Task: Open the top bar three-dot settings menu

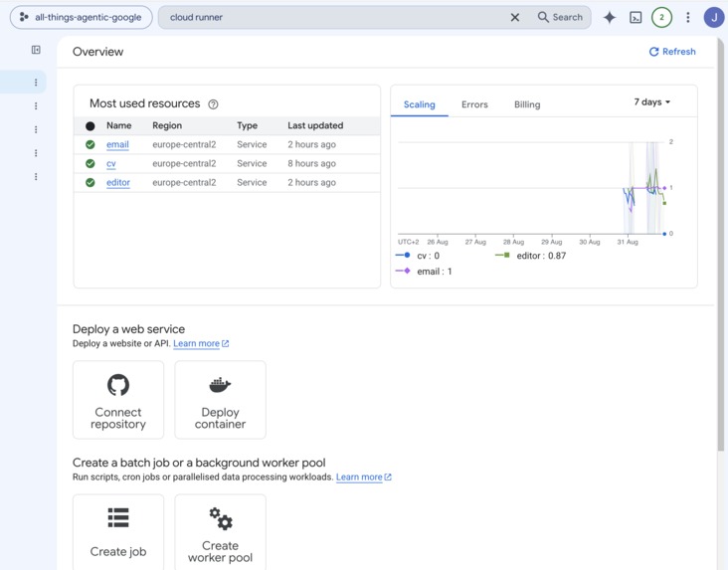Action: 687,17
